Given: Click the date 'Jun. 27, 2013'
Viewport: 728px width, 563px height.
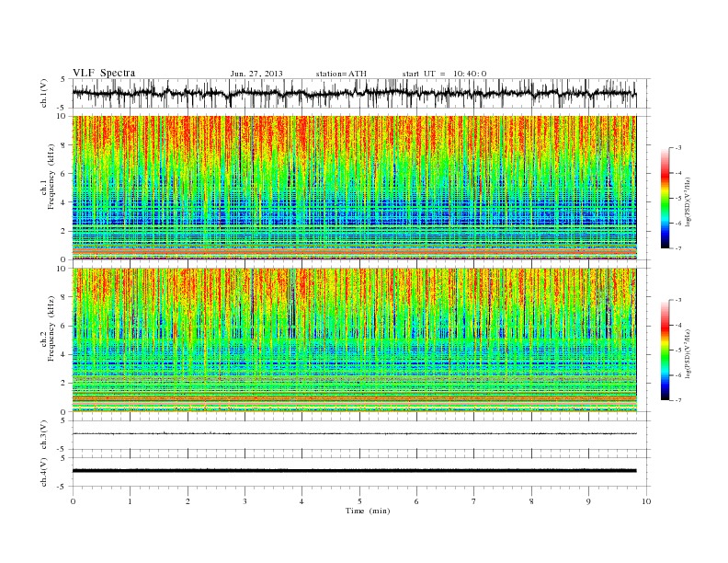Looking at the screenshot, I should (x=256, y=74).
